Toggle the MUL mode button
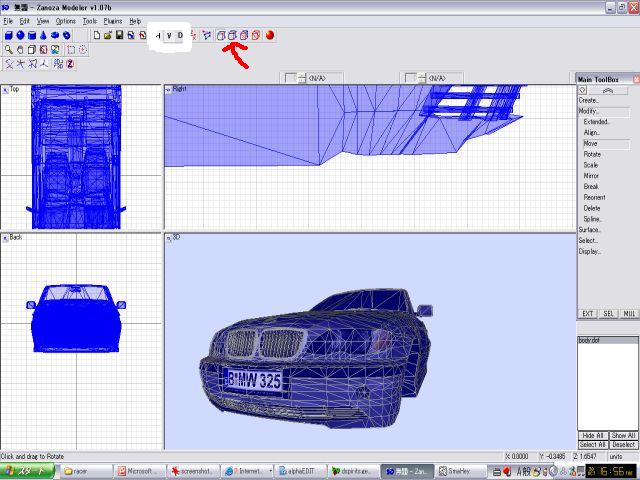 pyautogui.click(x=628, y=314)
